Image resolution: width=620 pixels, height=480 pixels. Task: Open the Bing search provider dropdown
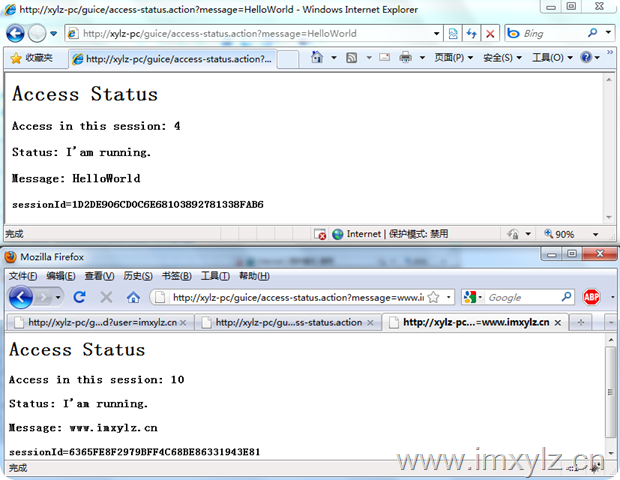click(608, 33)
